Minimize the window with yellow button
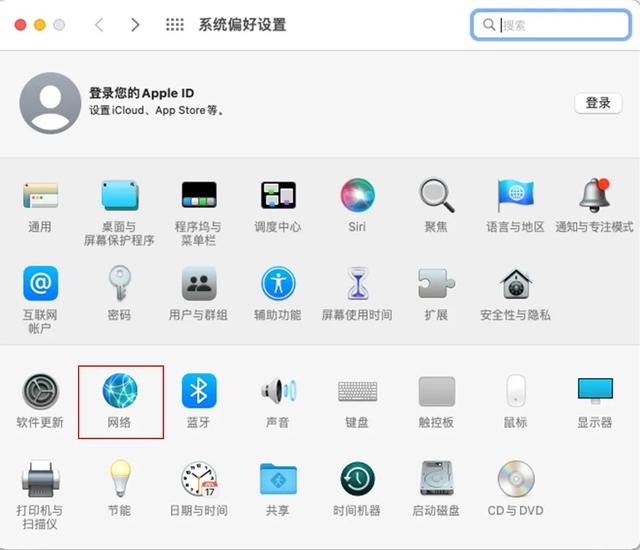This screenshot has height=550, width=640. coord(40,25)
